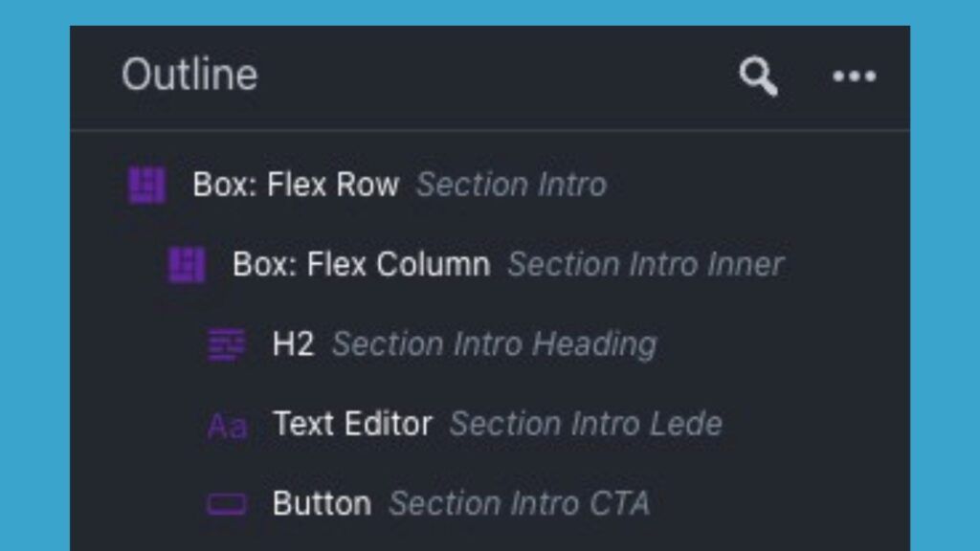Open more options via the three dots
The width and height of the screenshot is (980, 551).
[855, 76]
